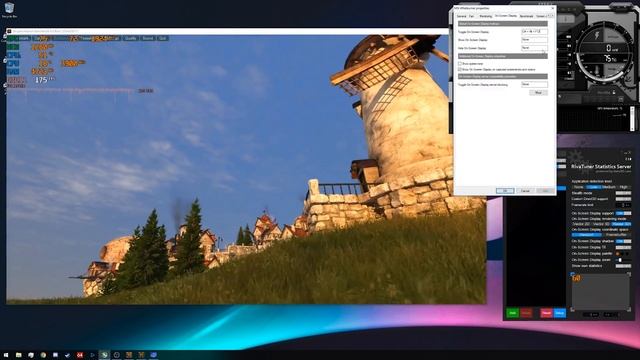Toggle On-Screen Display fill switch
This screenshot has width=640, height=360.
tap(623, 247)
